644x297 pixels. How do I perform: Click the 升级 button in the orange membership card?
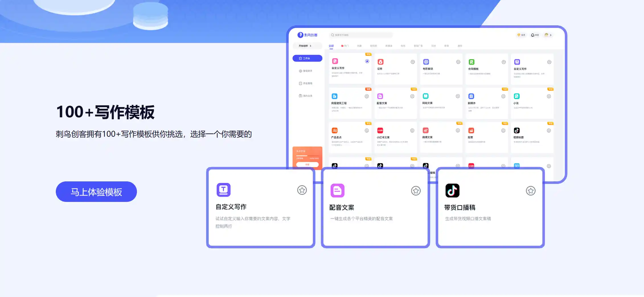point(307,165)
